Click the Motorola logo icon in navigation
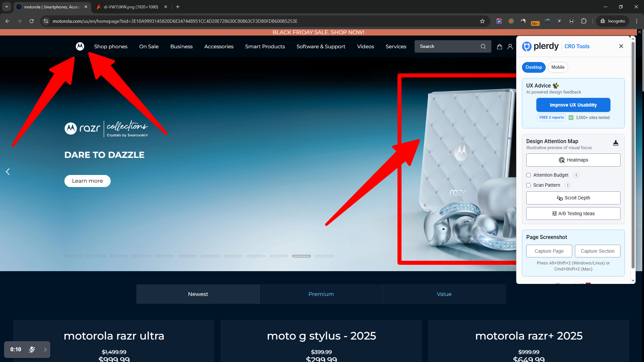Screen dimensions: 644x362 [80, 46]
